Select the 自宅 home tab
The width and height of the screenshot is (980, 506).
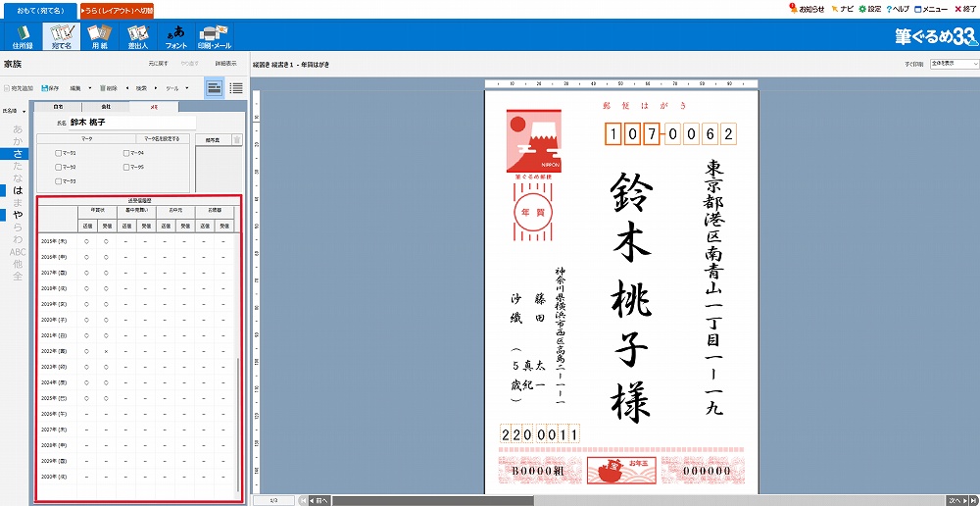[x=58, y=107]
